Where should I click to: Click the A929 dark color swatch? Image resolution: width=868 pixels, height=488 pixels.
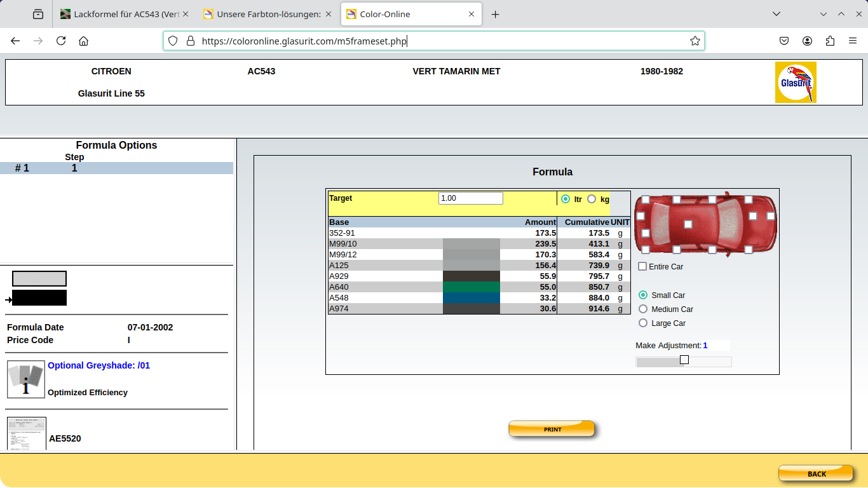coord(471,276)
